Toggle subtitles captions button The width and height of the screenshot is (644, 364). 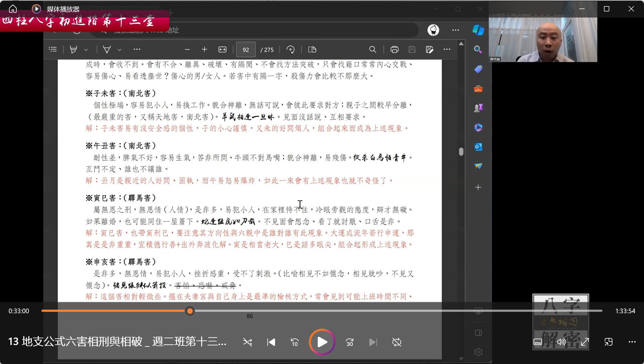(x=538, y=342)
